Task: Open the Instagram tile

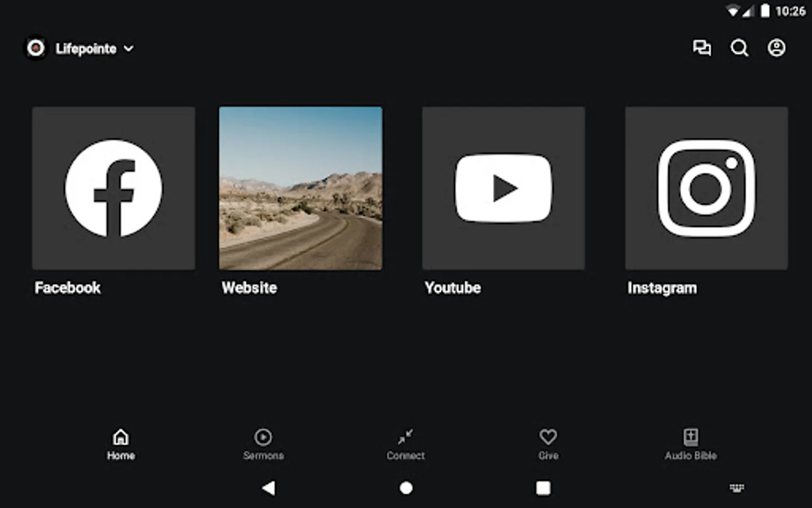Action: 707,188
